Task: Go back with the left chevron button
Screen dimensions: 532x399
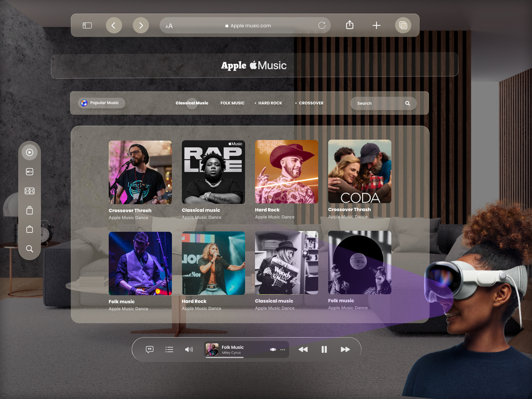Action: click(x=114, y=25)
